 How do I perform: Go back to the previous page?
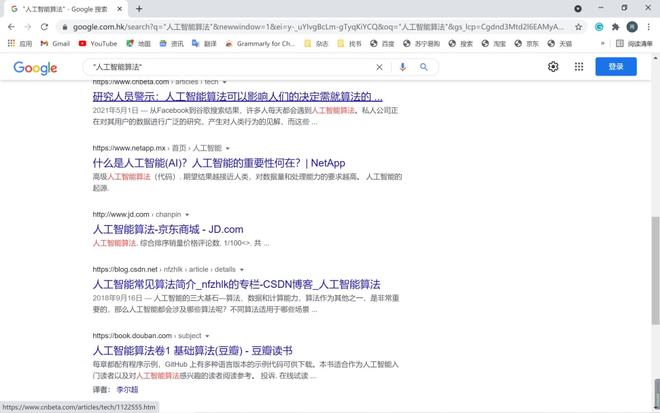click(x=11, y=27)
